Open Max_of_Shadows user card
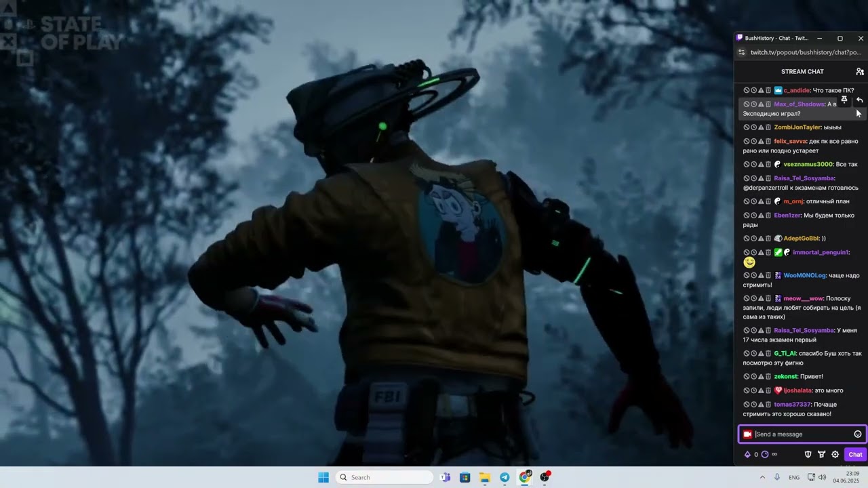Viewport: 868px width, 488px height. click(800, 104)
